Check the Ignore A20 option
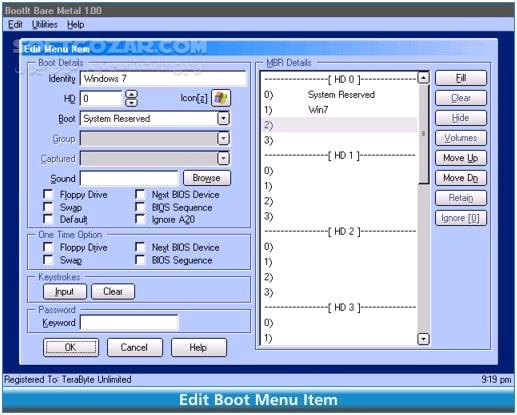 point(140,219)
